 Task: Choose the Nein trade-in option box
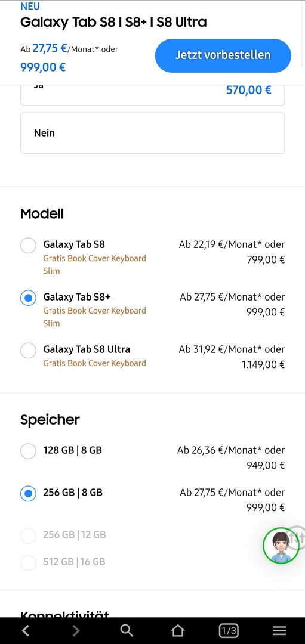153,133
